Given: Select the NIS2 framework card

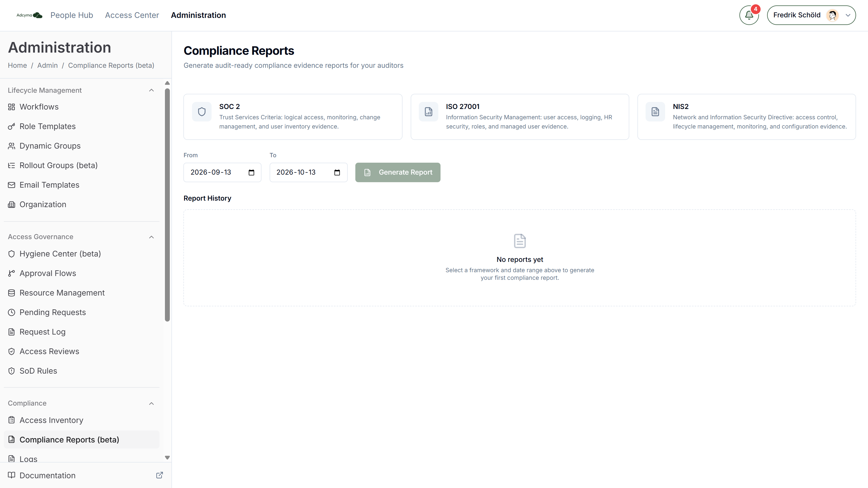Looking at the screenshot, I should click(746, 117).
